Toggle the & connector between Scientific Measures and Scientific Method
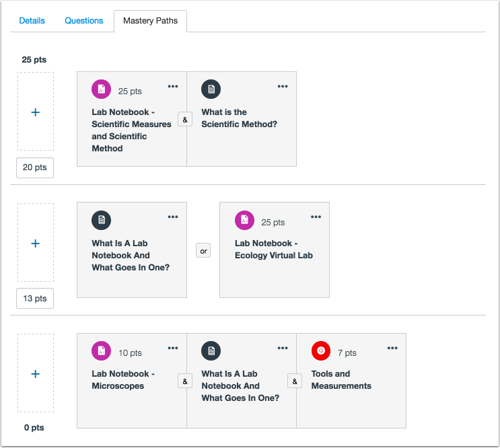This screenshot has width=500, height=448. pos(186,120)
